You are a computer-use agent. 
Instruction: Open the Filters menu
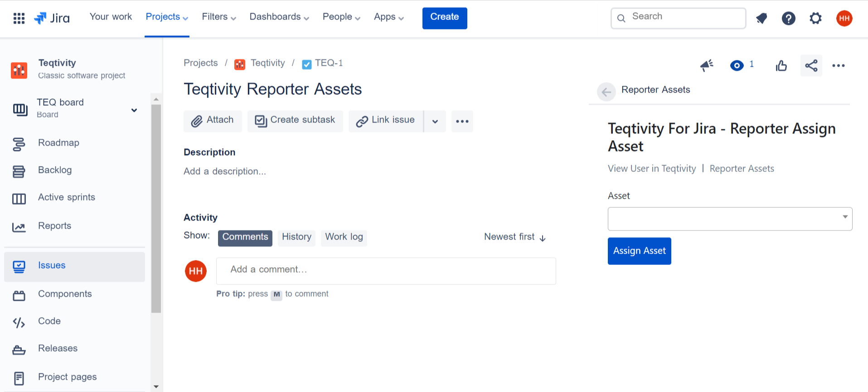pos(219,17)
